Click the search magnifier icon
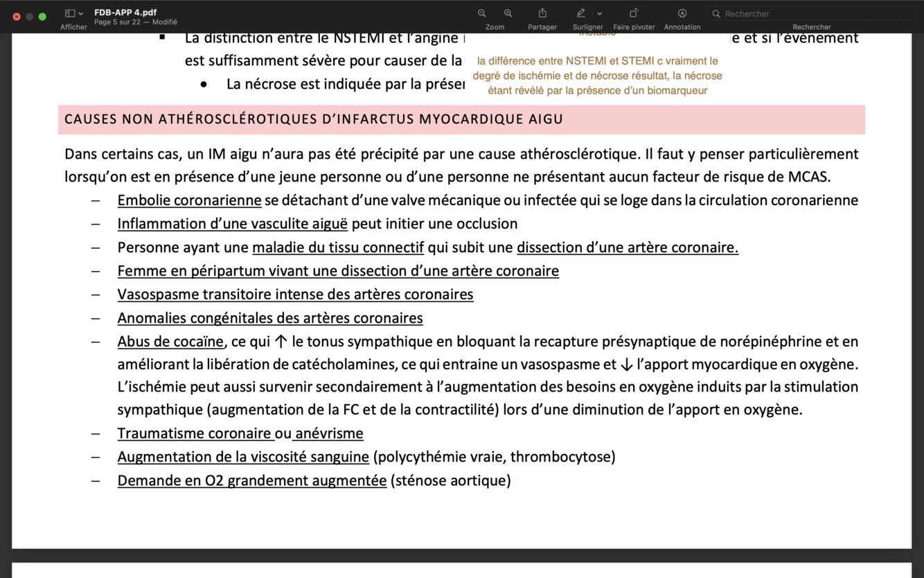Image resolution: width=924 pixels, height=578 pixels. click(716, 13)
